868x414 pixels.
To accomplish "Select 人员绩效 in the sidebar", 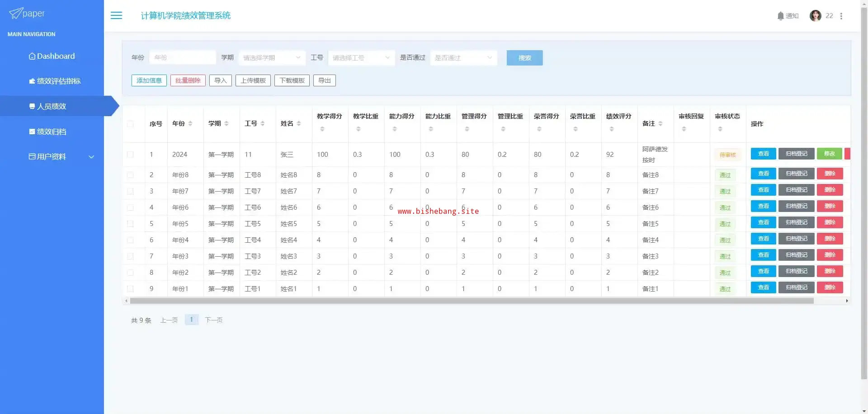I will point(52,106).
